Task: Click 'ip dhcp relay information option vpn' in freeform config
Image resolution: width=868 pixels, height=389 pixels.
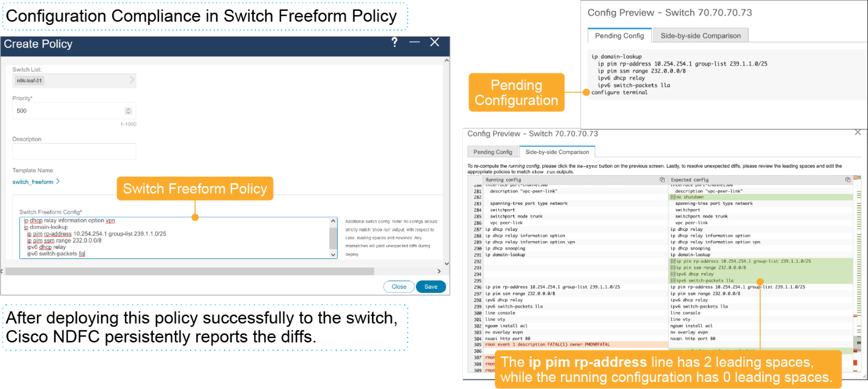Action: coord(69,221)
